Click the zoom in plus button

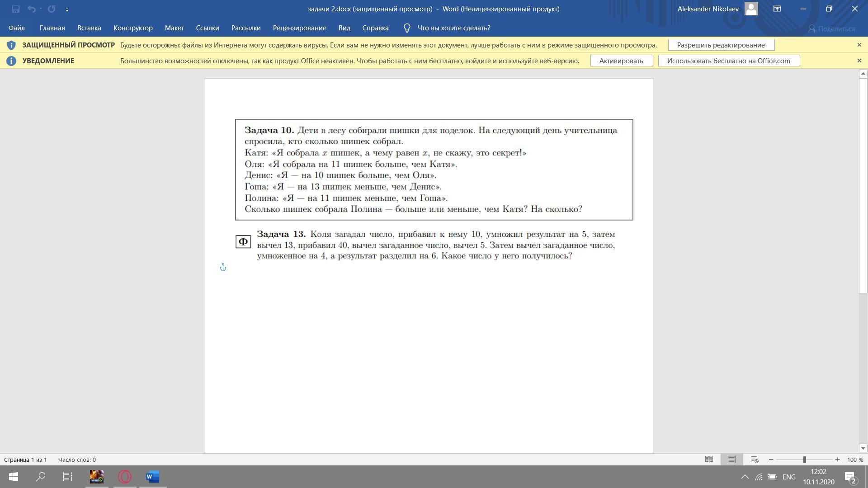point(837,460)
